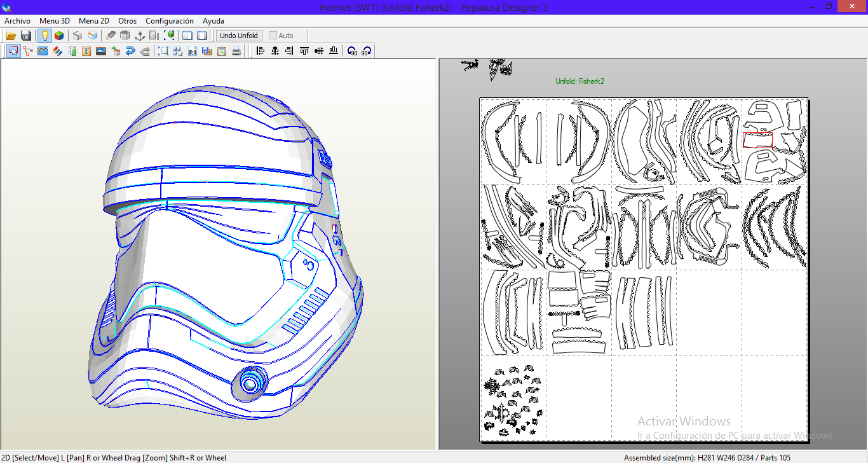Fit the 3D view with green cube icon
The width and height of the screenshot is (868, 463).
point(170,36)
